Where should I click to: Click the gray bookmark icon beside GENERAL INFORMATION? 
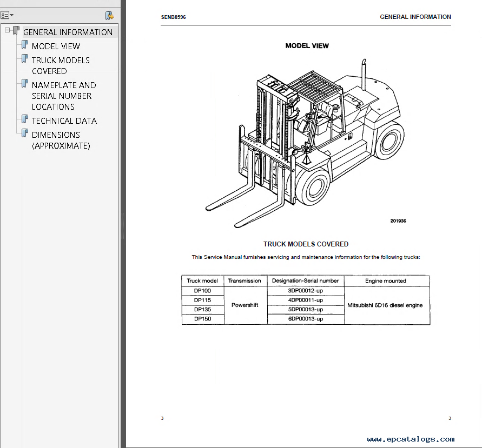(x=16, y=31)
